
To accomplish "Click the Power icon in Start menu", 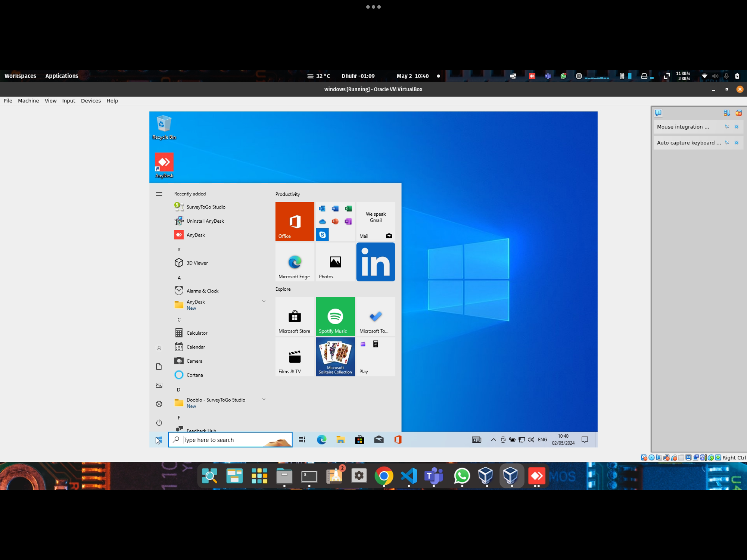I will [159, 422].
